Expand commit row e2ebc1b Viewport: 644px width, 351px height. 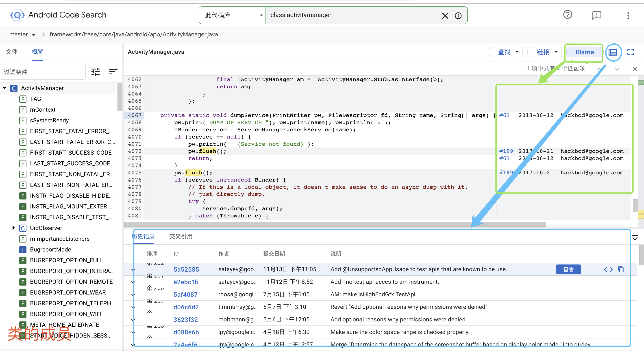pos(133,282)
